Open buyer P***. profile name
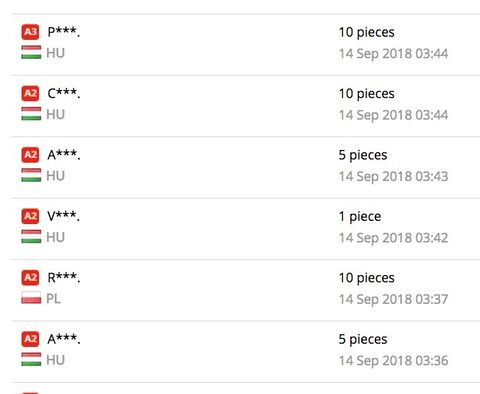Screen dimensions: 480x394 64,32
